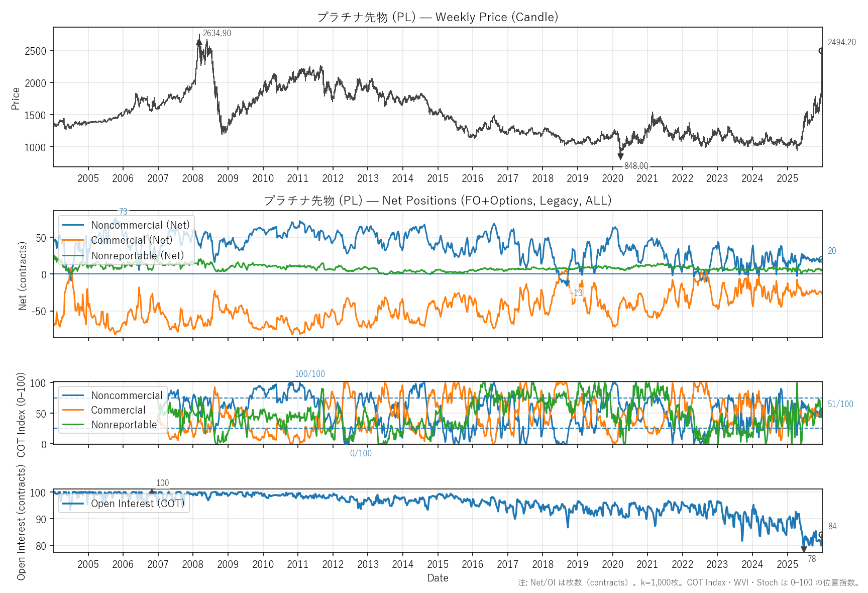Select the Nonreportable entry in the COT Index legend
The height and width of the screenshot is (593, 868).
click(124, 425)
